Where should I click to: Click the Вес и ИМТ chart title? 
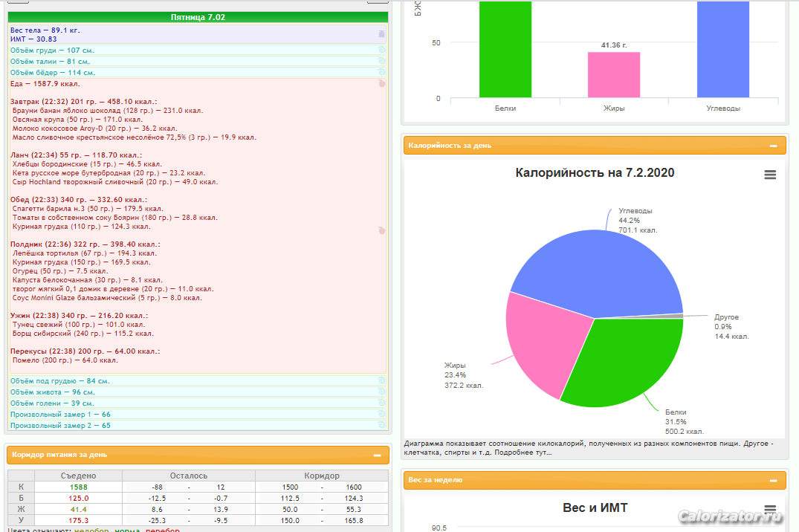pyautogui.click(x=595, y=507)
